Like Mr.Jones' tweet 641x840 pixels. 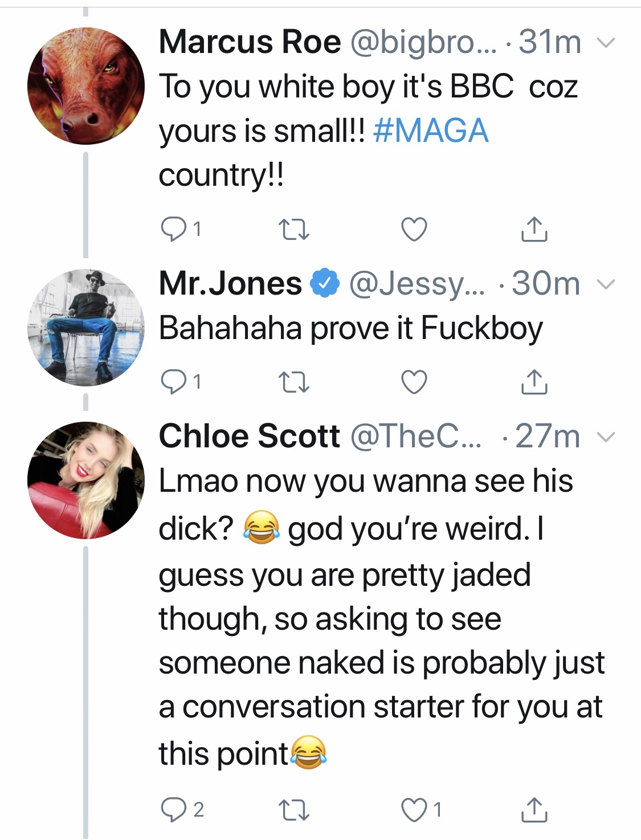click(x=414, y=382)
